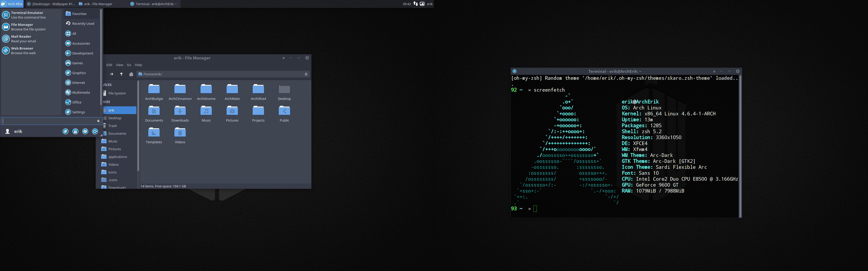
Task: Focus the menu search input field
Action: 52,121
